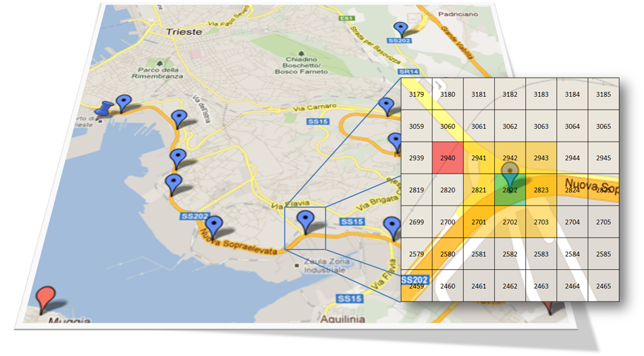Click grid cell 3064

[572, 126]
